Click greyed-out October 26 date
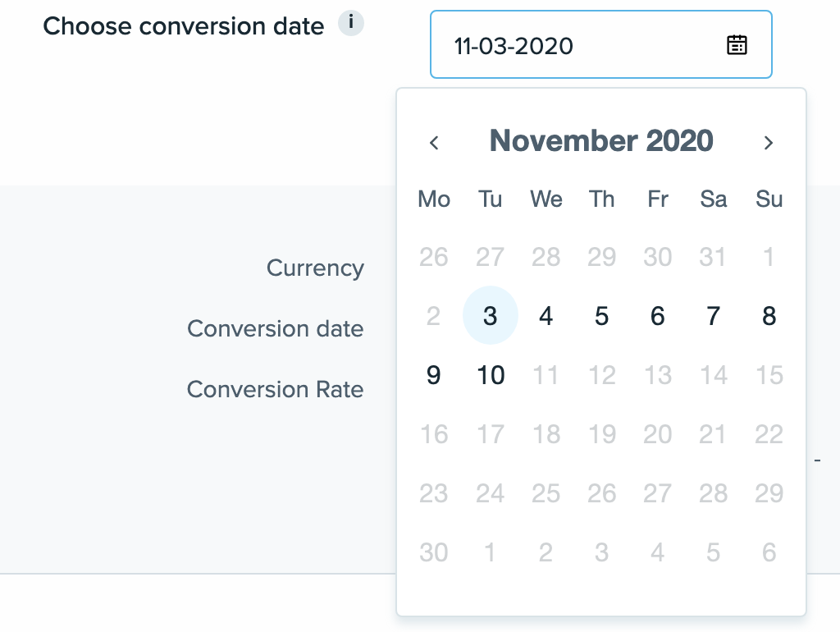840x632 pixels. coord(434,257)
